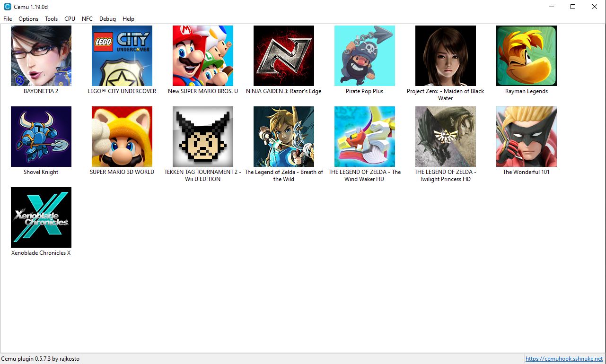
Task: Select Breath of the Wild game icon
Action: pyautogui.click(x=284, y=137)
